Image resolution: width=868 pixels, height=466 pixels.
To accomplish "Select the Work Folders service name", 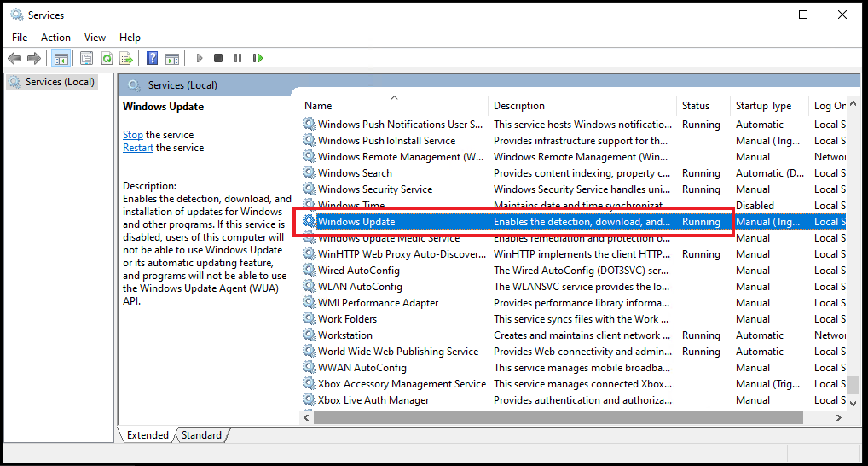I will pyautogui.click(x=347, y=318).
